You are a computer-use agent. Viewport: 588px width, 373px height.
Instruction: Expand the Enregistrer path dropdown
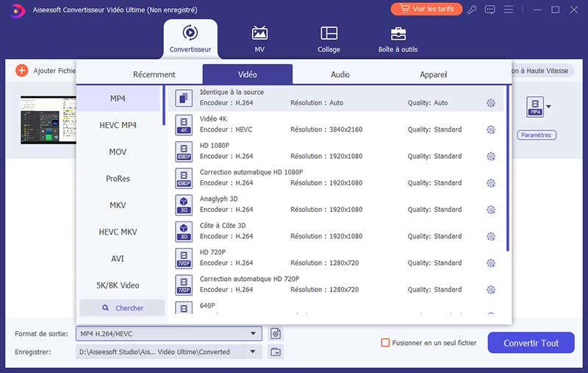point(254,352)
